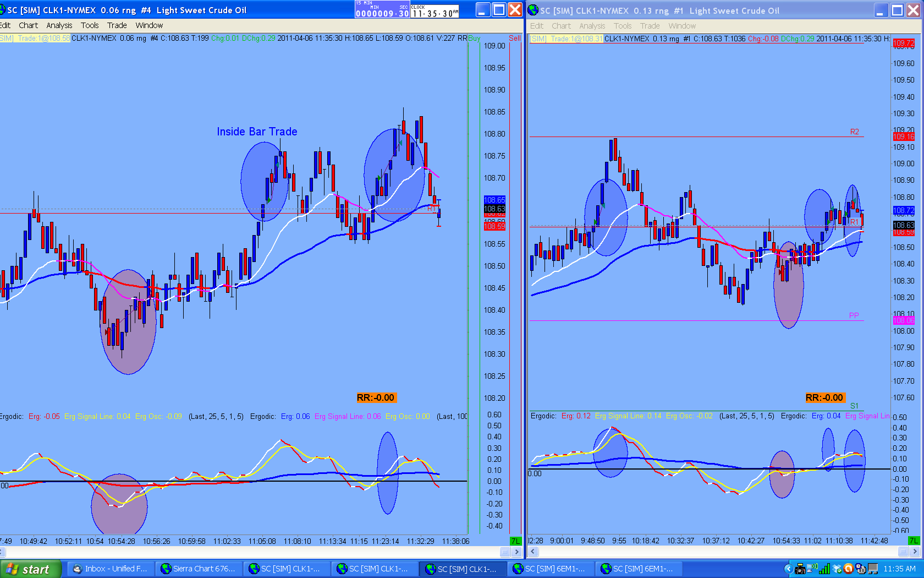Open the Tools menu in the left chart window
This screenshot has width=924, height=578.
90,25
